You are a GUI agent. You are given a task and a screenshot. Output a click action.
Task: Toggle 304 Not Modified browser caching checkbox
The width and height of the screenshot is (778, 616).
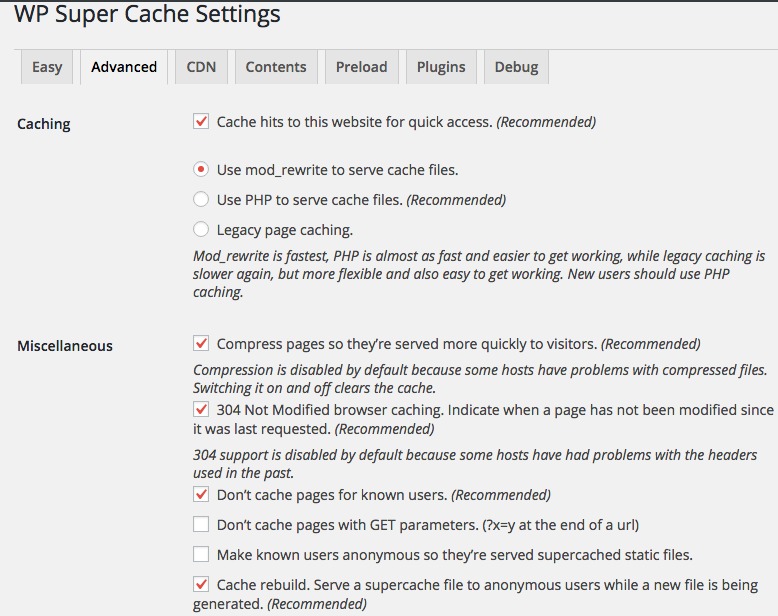click(201, 410)
